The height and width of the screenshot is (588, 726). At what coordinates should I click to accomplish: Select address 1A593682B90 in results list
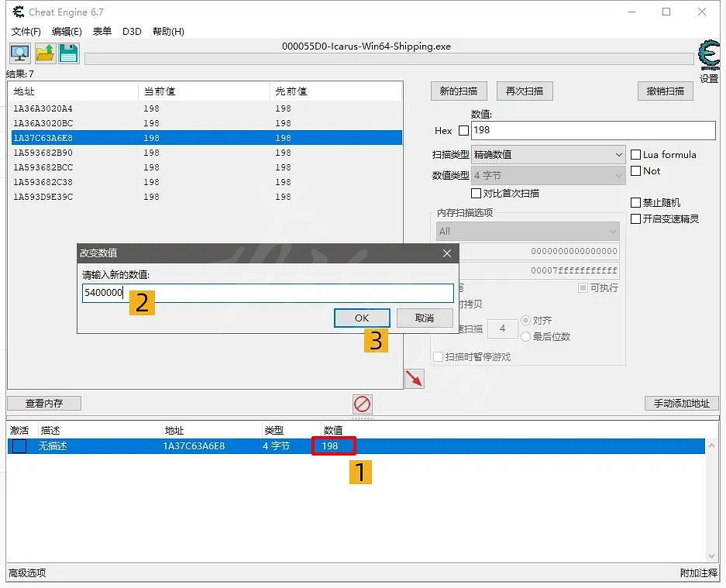(x=43, y=153)
